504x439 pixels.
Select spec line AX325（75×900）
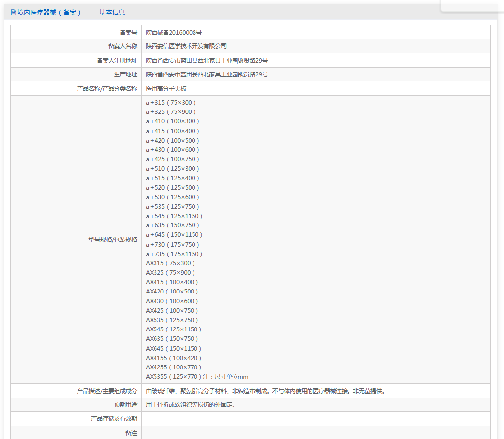click(170, 272)
